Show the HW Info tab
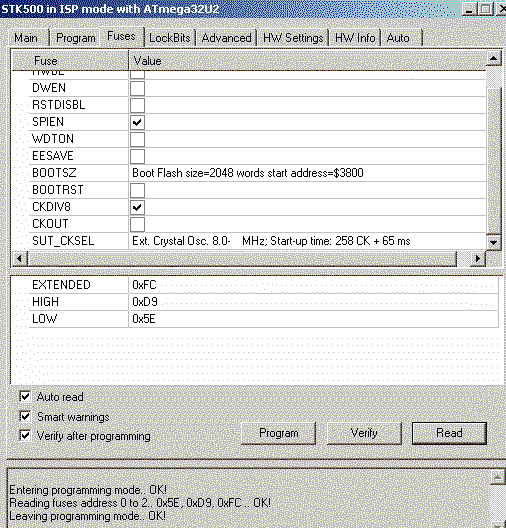Viewport: 506px width, 528px height. (355, 38)
